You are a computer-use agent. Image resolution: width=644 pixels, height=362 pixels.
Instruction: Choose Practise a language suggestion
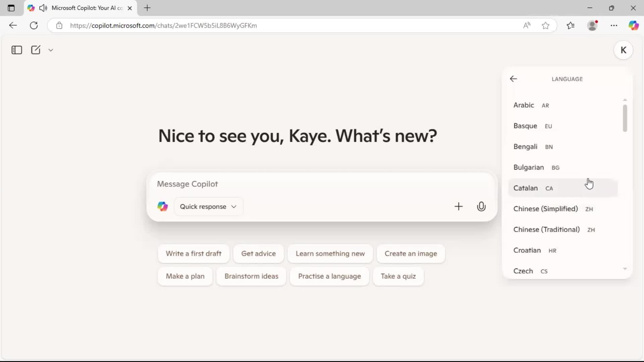tap(329, 276)
